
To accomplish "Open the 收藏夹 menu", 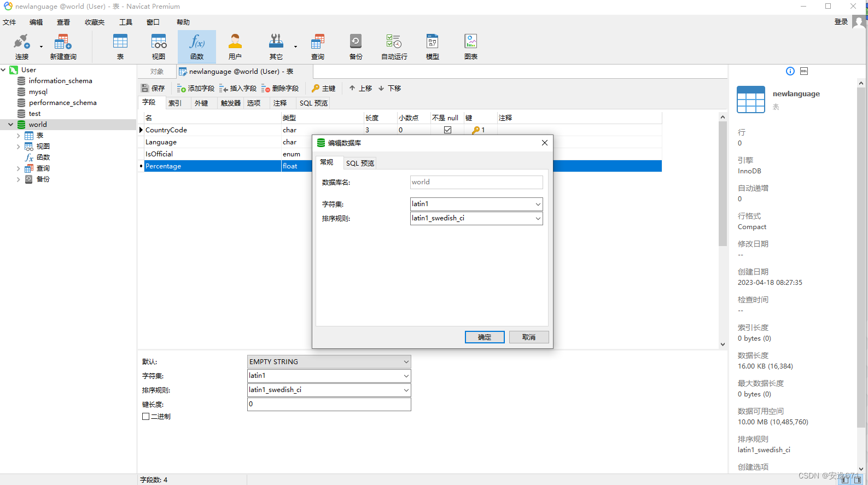I will pyautogui.click(x=95, y=22).
